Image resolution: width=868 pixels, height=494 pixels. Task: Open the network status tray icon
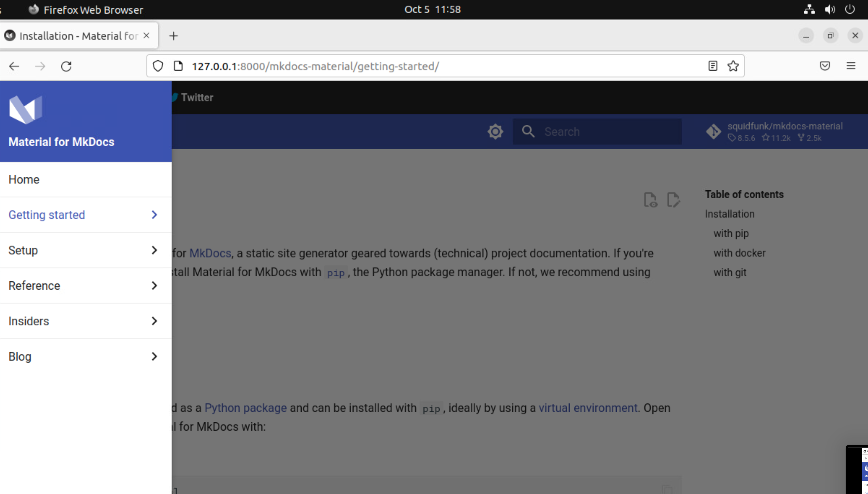coord(809,9)
